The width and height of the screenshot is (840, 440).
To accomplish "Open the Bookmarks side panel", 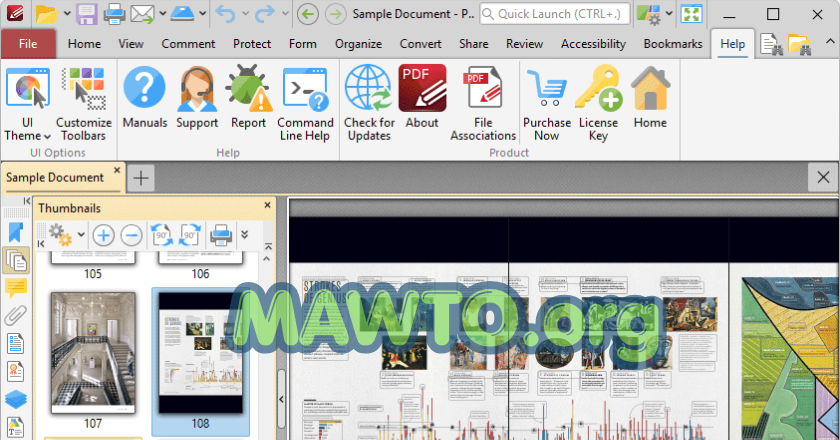I will point(16,233).
